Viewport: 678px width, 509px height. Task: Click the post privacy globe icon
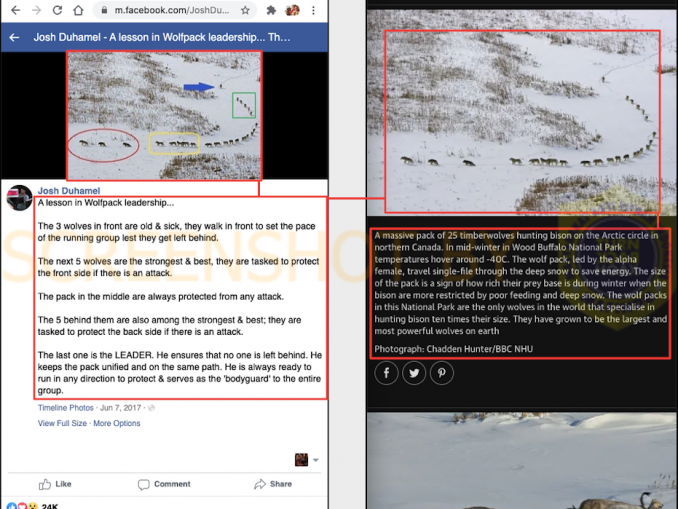click(x=151, y=408)
